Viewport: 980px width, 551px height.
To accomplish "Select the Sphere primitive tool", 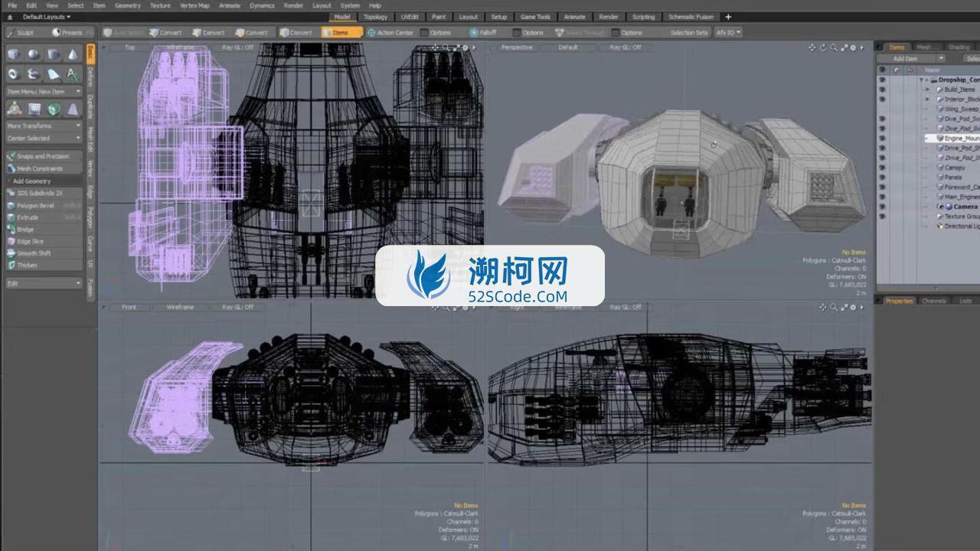I will click(x=34, y=54).
